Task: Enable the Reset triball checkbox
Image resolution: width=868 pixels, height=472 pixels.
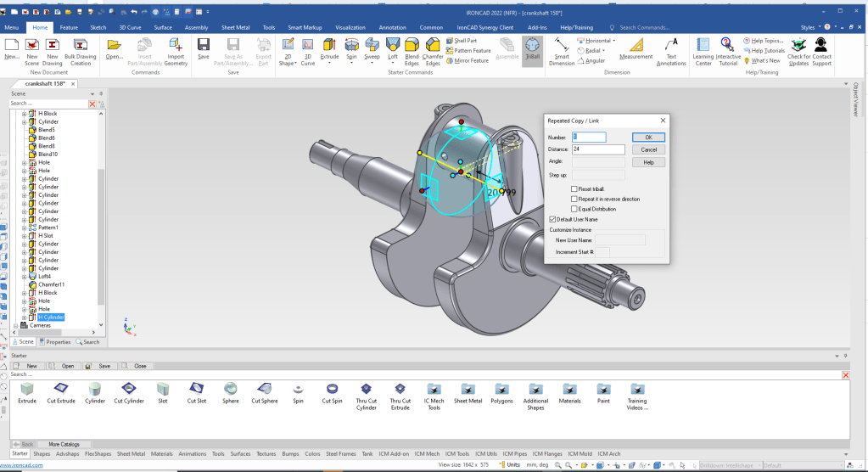Action: click(575, 188)
